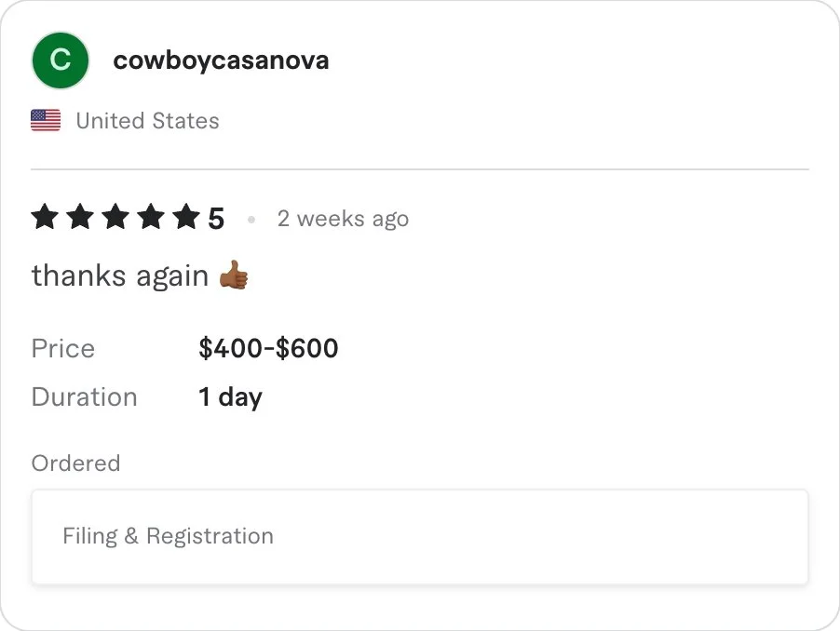Click the 1 day duration value
The width and height of the screenshot is (840, 631).
point(230,397)
